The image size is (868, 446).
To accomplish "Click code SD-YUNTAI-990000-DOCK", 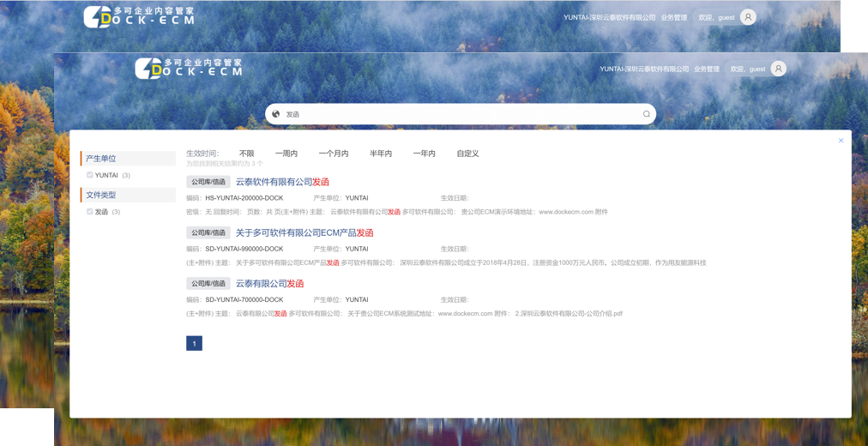I will point(244,249).
